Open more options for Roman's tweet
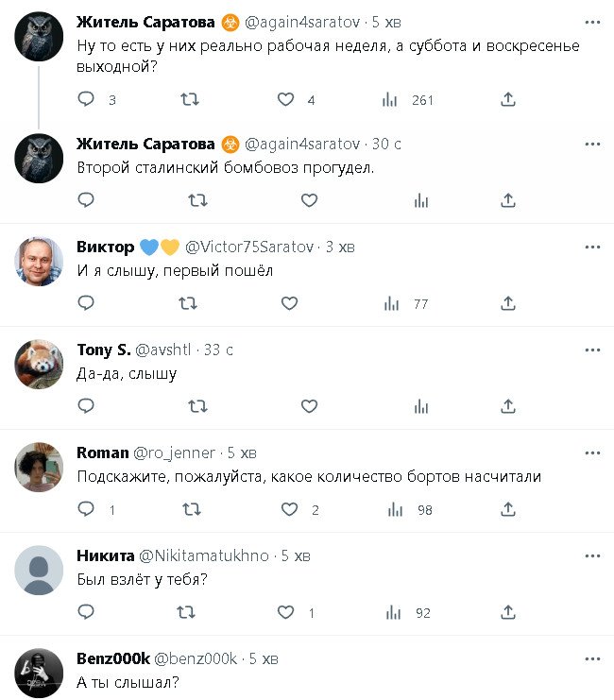The image size is (614, 700). 592,452
